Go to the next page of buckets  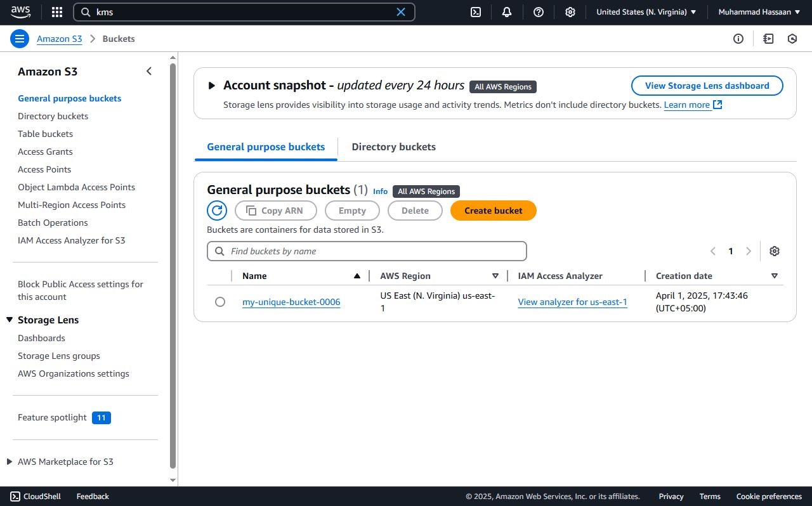[x=749, y=251]
